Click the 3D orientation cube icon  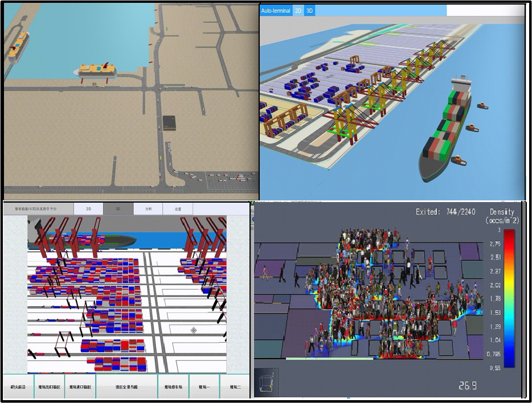click(x=265, y=383)
